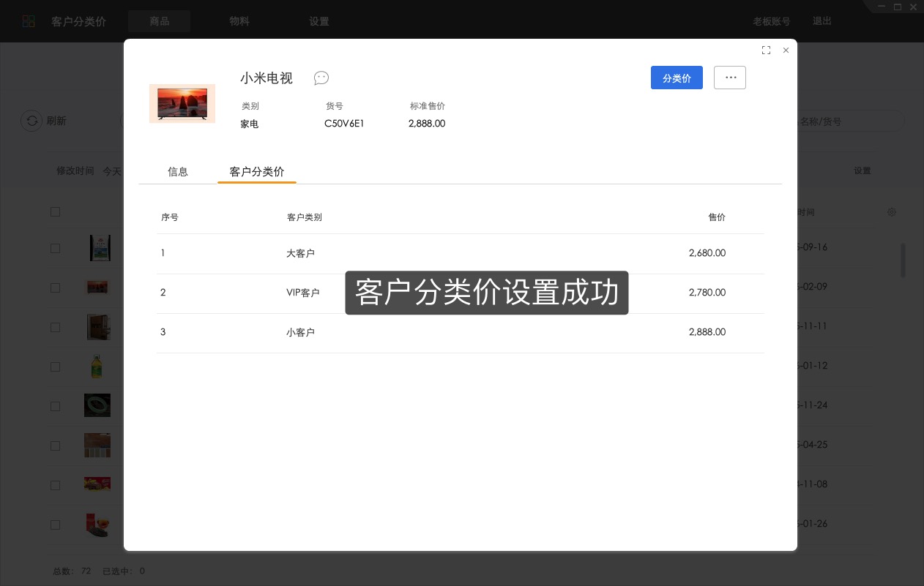
Task: Switch to the 信息 tab
Action: pos(178,171)
